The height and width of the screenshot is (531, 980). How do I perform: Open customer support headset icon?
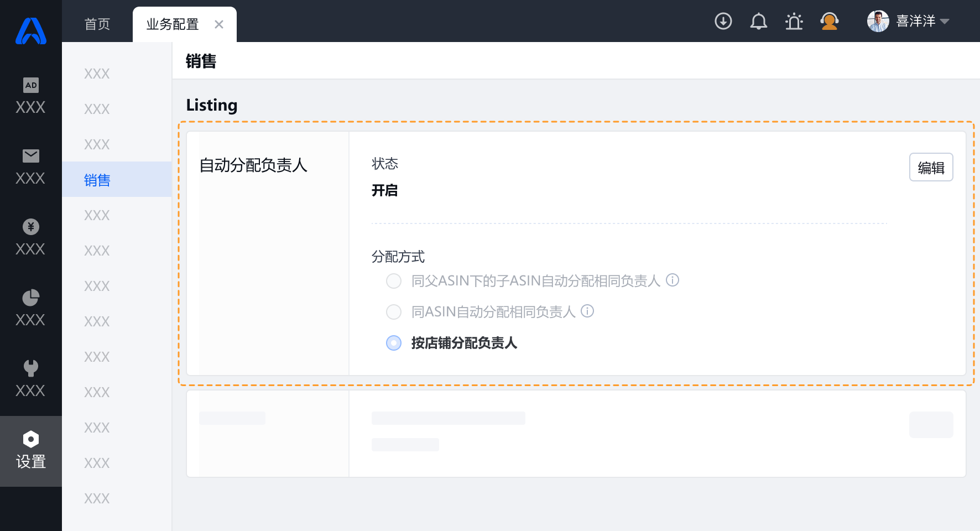(x=829, y=21)
